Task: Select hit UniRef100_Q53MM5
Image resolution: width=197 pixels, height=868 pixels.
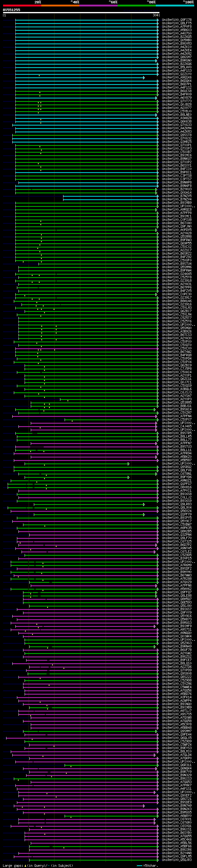Action: coord(177,403)
